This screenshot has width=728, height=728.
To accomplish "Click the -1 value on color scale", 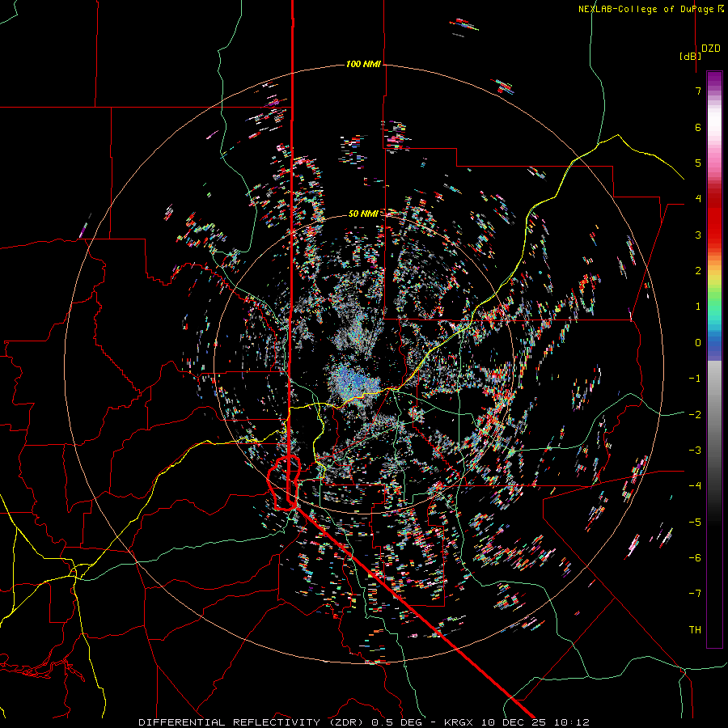I will 695,379.
